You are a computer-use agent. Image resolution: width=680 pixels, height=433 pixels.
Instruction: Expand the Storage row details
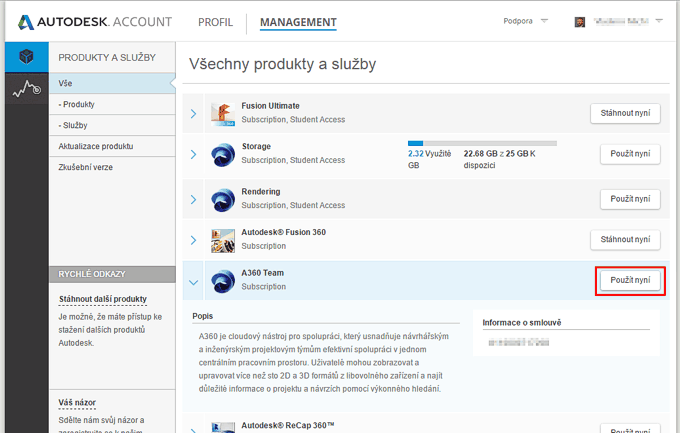pos(193,154)
